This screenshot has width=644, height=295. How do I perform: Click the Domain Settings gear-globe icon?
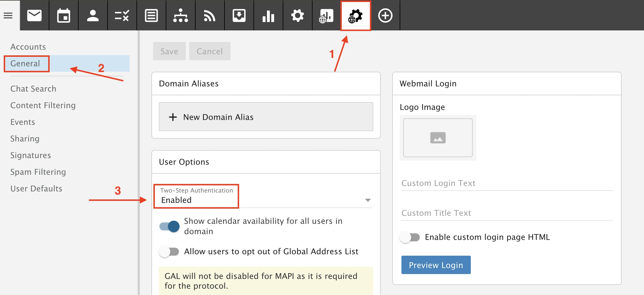(356, 15)
